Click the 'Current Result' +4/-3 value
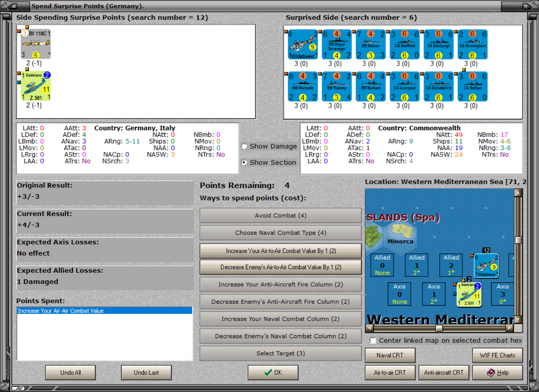Viewport: 539px width, 392px height. pyautogui.click(x=28, y=225)
